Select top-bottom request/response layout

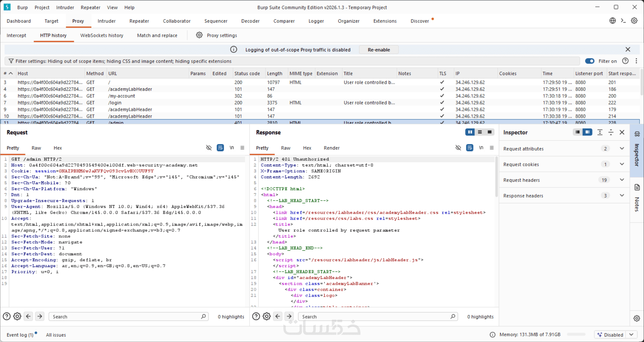[x=480, y=132]
